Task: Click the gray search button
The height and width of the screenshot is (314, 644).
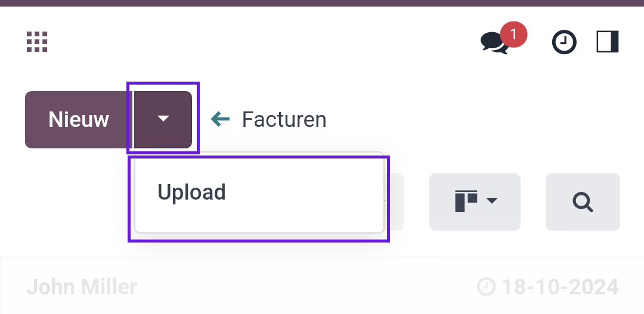Action: click(583, 202)
